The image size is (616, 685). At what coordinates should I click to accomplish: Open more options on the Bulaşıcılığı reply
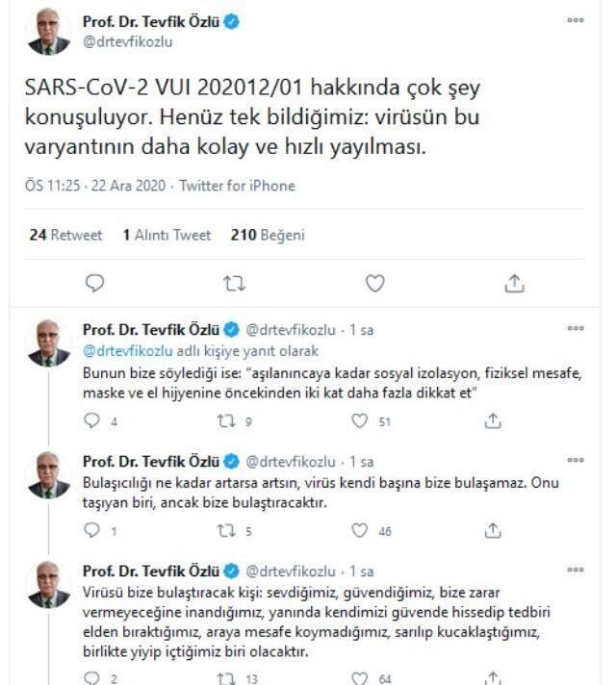point(576,460)
